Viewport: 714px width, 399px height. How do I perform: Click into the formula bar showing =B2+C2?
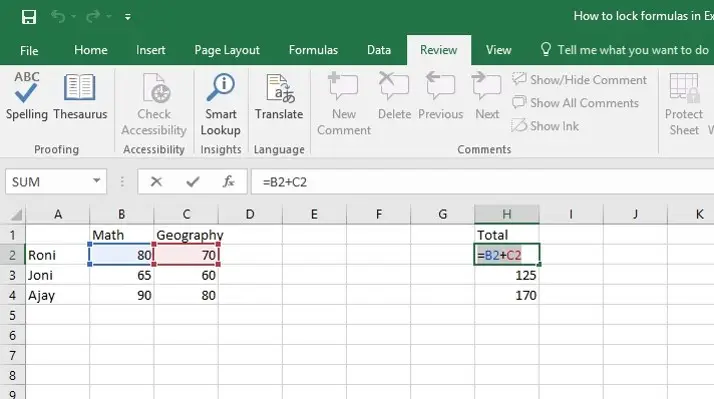pos(483,182)
